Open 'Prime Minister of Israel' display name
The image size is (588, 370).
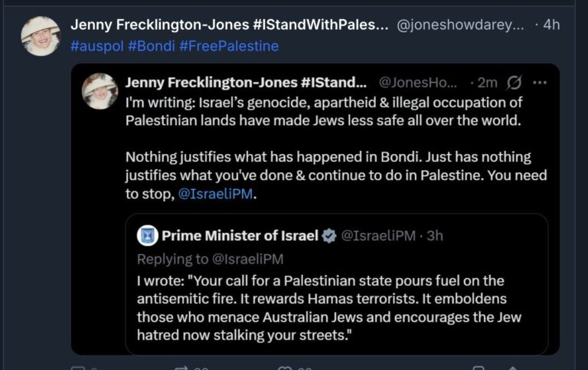pyautogui.click(x=239, y=236)
